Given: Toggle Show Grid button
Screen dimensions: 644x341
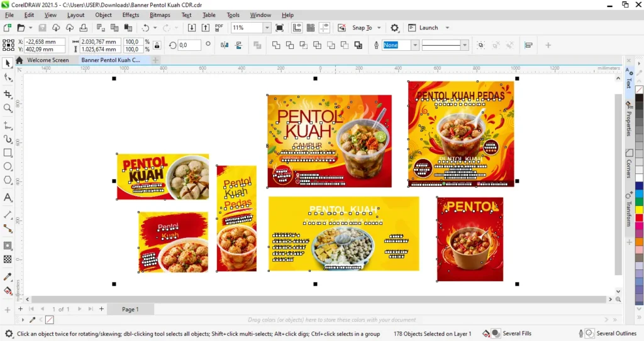Looking at the screenshot, I should (311, 28).
